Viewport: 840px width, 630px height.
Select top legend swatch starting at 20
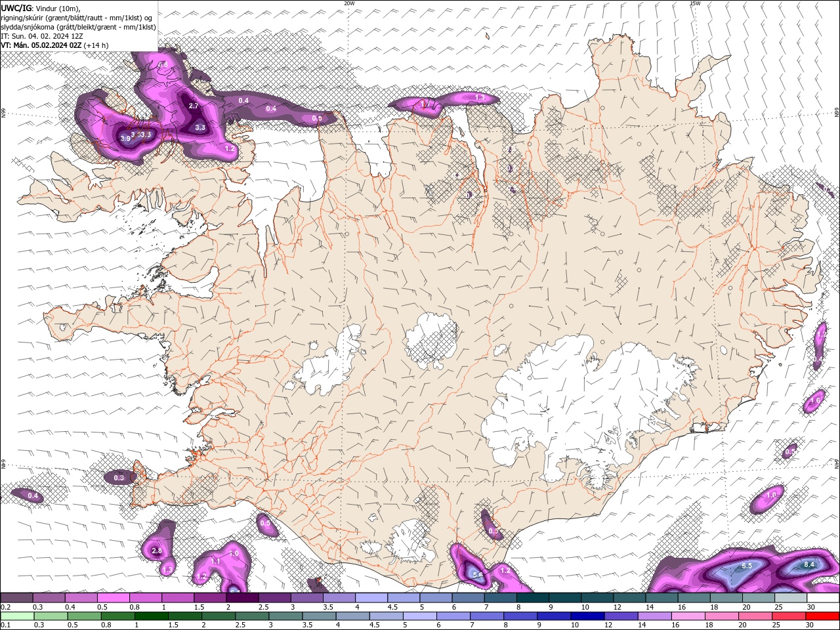point(759,597)
